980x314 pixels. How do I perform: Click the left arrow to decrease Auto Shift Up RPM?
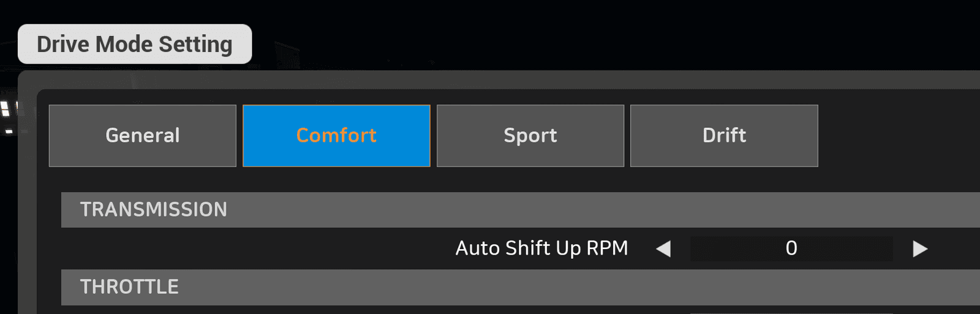[x=663, y=249]
